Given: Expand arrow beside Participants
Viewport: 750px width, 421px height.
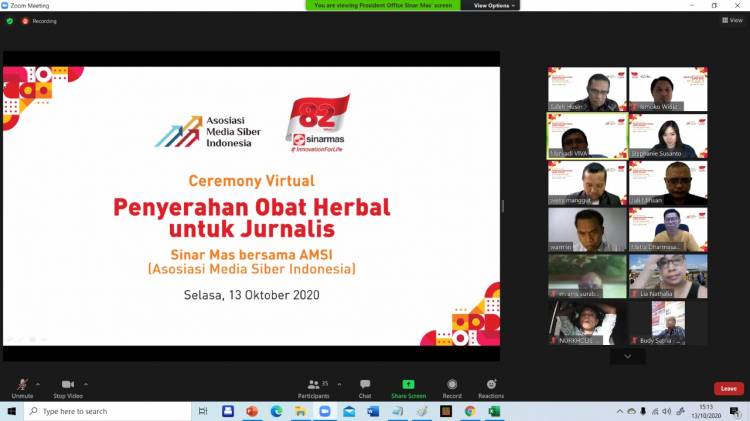Looking at the screenshot, I should pos(340,384).
